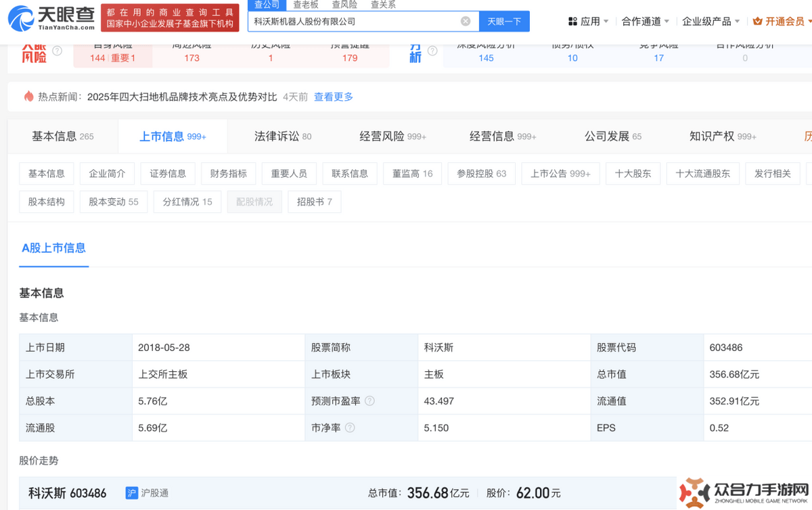
Task: Click the 股本变动 55 button
Action: [x=114, y=202]
